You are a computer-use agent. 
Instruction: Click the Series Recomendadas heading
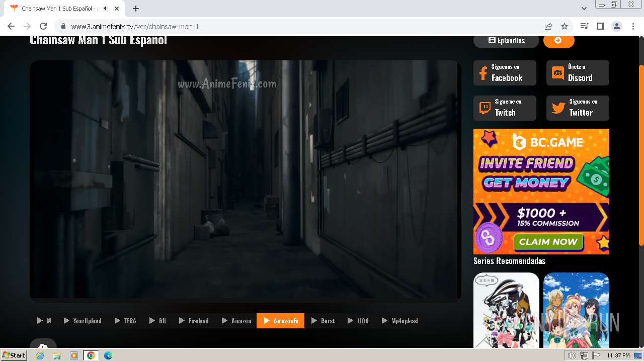pyautogui.click(x=509, y=261)
